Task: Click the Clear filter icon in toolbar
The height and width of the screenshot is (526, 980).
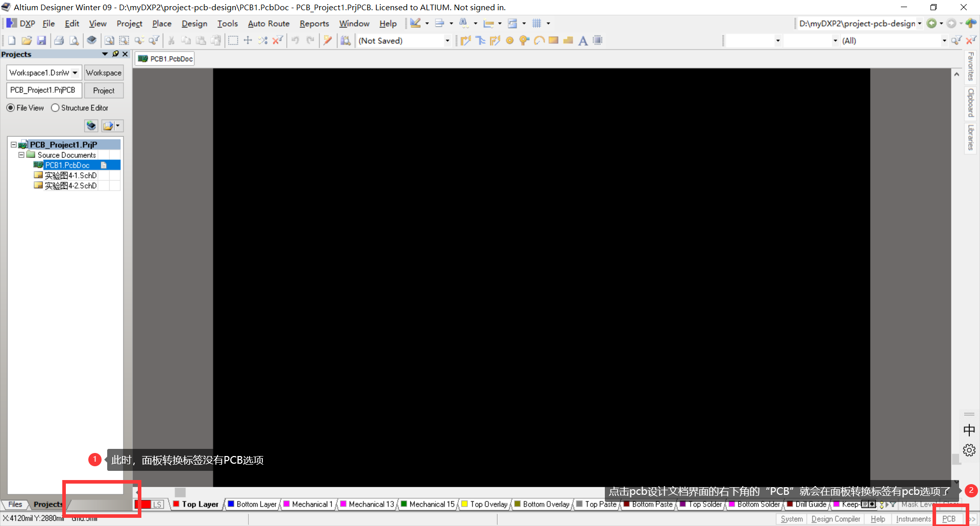Action: click(x=277, y=40)
